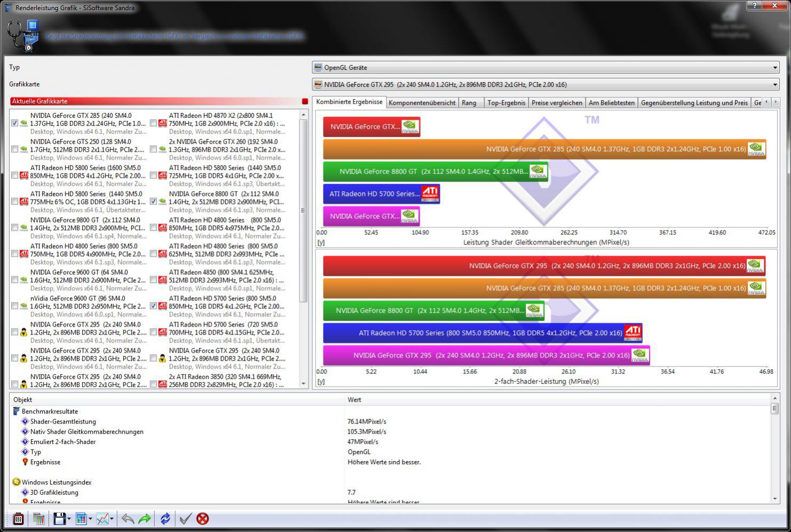Open the Preise vergleichen tab
791x532 pixels.
[557, 102]
